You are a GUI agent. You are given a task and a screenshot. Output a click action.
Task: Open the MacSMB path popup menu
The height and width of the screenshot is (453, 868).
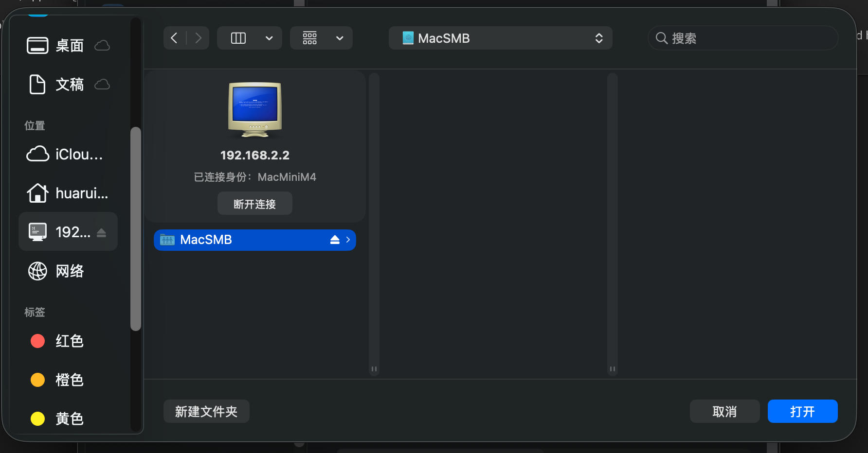point(500,38)
